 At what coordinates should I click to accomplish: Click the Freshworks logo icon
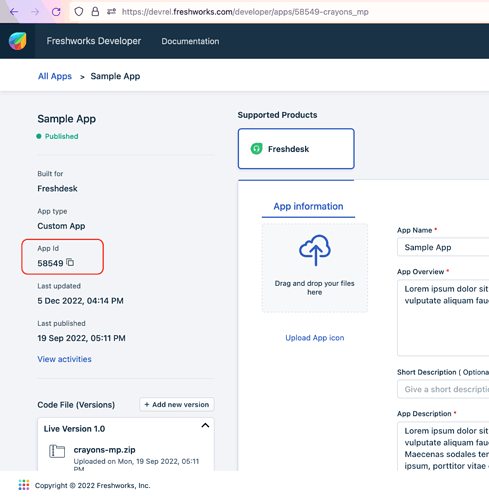pos(18,41)
